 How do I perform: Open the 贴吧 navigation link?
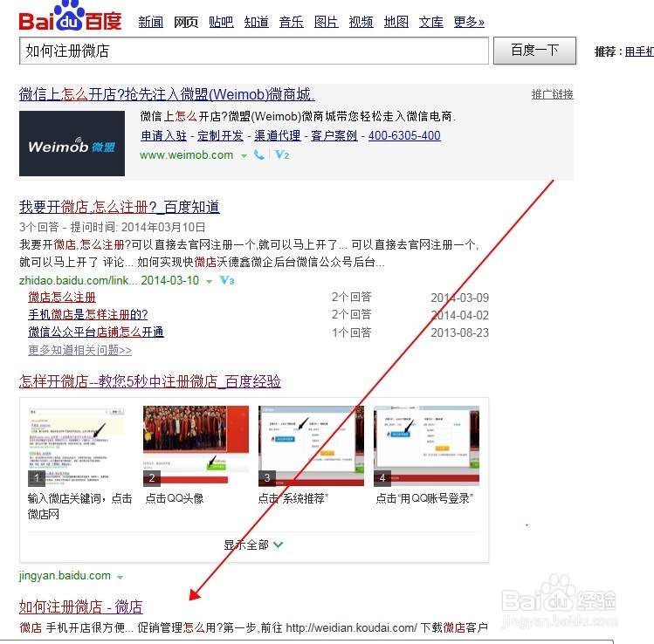click(x=221, y=22)
